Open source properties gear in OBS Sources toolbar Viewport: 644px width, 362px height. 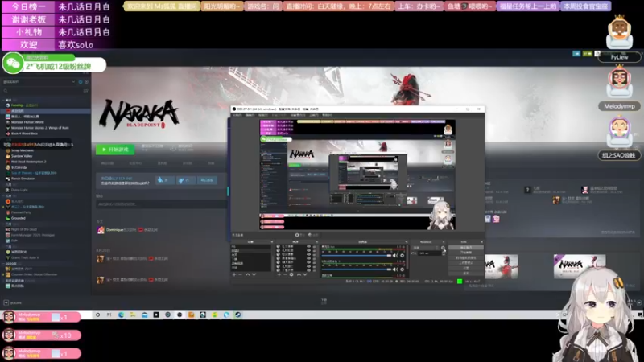pos(291,274)
